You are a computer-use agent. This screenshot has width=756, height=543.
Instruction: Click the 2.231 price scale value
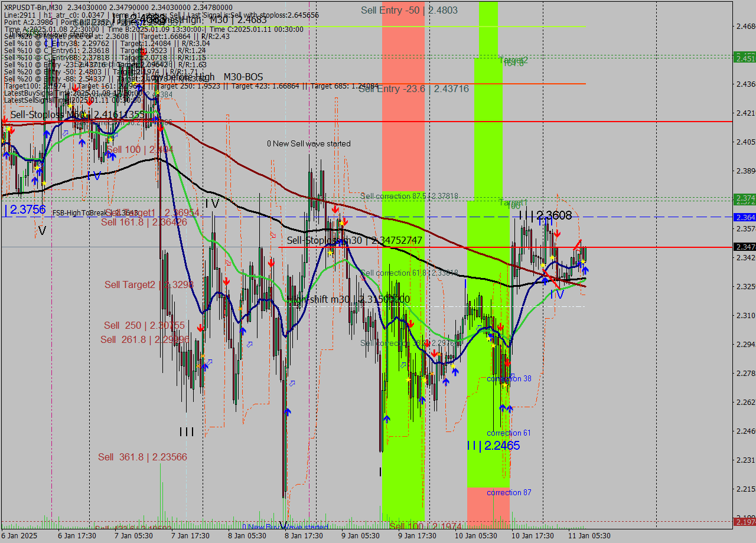[x=745, y=460]
